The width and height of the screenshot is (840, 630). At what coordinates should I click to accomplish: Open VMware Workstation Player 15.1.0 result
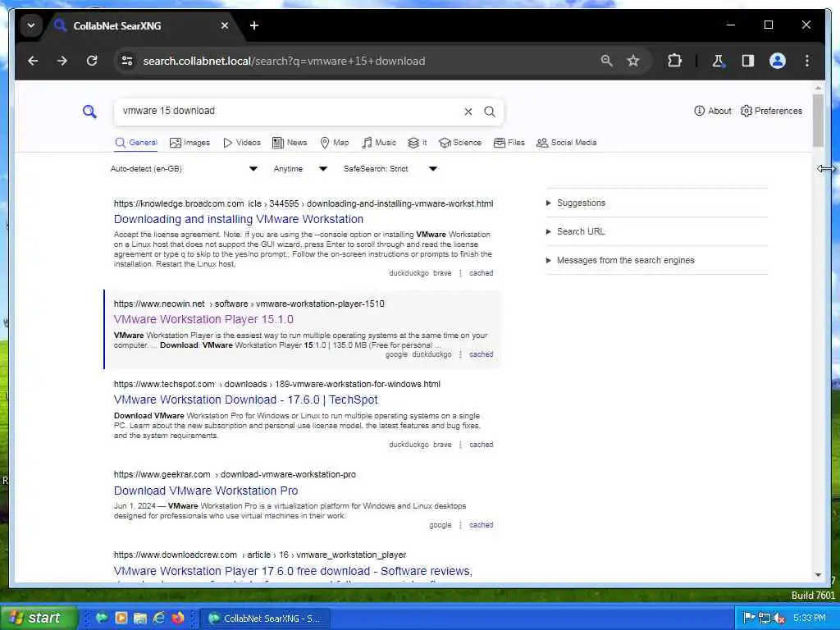(203, 319)
